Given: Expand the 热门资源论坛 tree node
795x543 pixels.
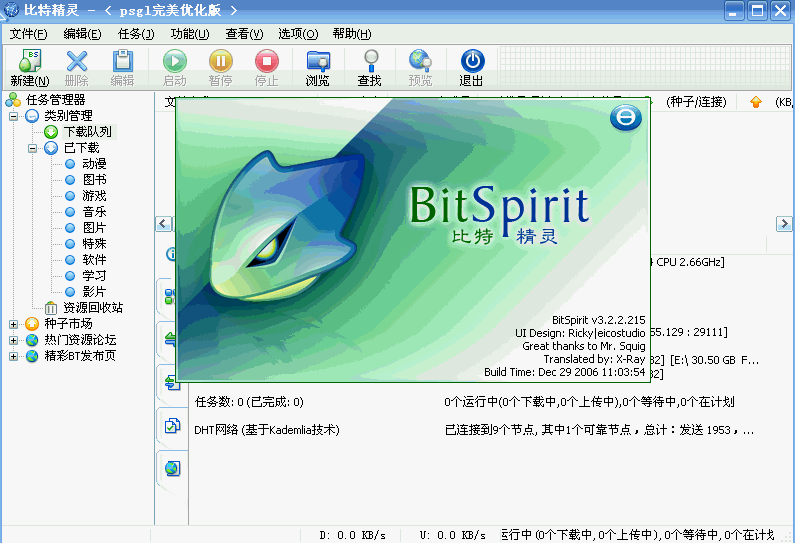Looking at the screenshot, I should pos(13,340).
